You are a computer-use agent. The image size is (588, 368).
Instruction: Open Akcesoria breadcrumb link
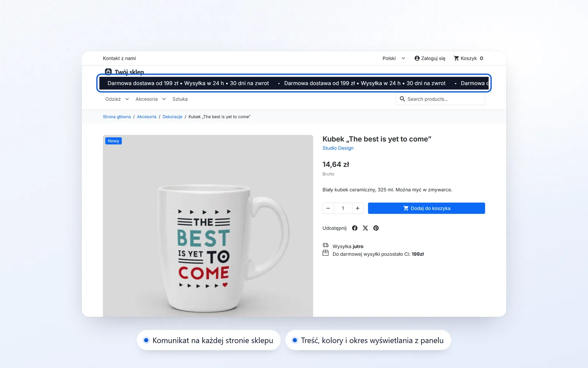[x=147, y=117]
